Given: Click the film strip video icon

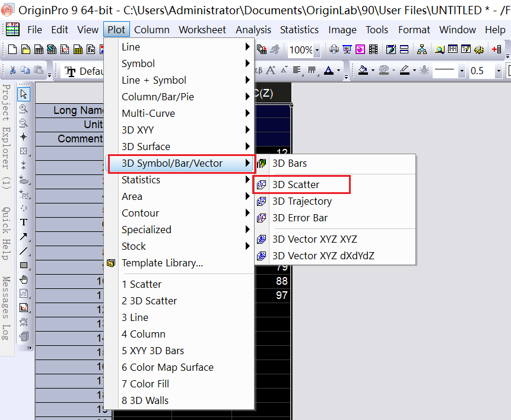Looking at the screenshot, I should pyautogui.click(x=373, y=49).
